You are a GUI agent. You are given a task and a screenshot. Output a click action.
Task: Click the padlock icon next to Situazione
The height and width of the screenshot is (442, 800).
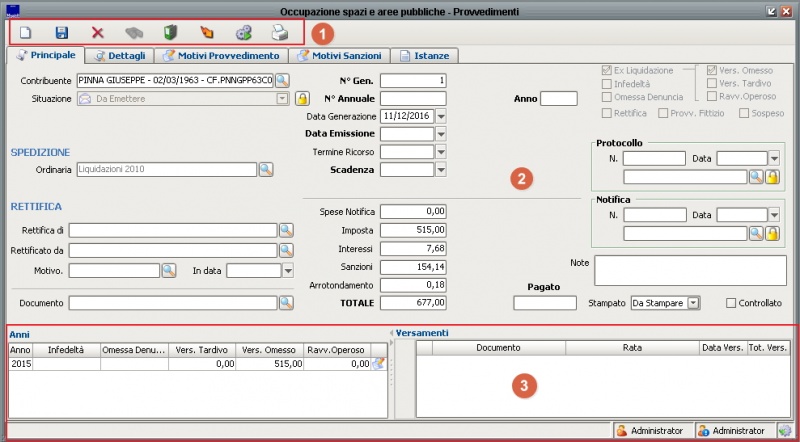(301, 99)
